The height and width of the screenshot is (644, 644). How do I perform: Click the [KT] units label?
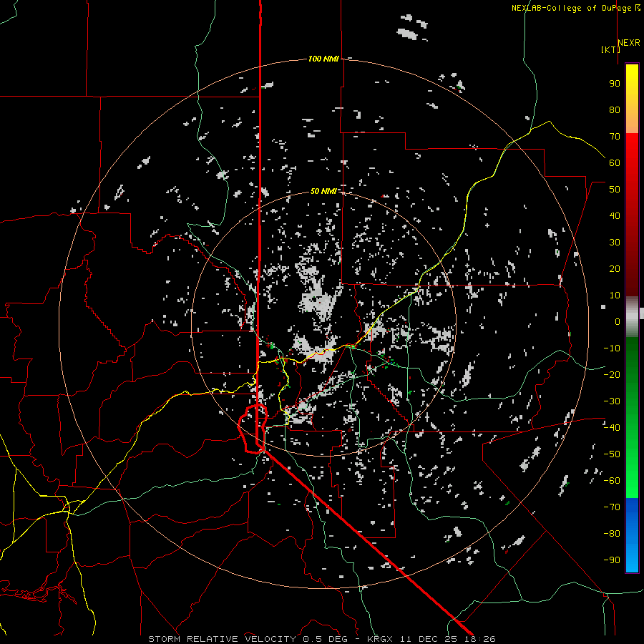tap(610, 49)
